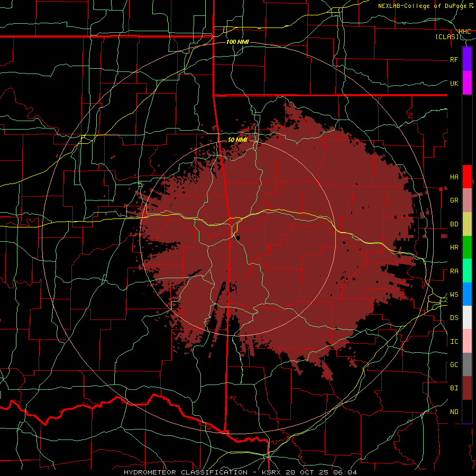Click the DS white legend swatch

click(467, 317)
